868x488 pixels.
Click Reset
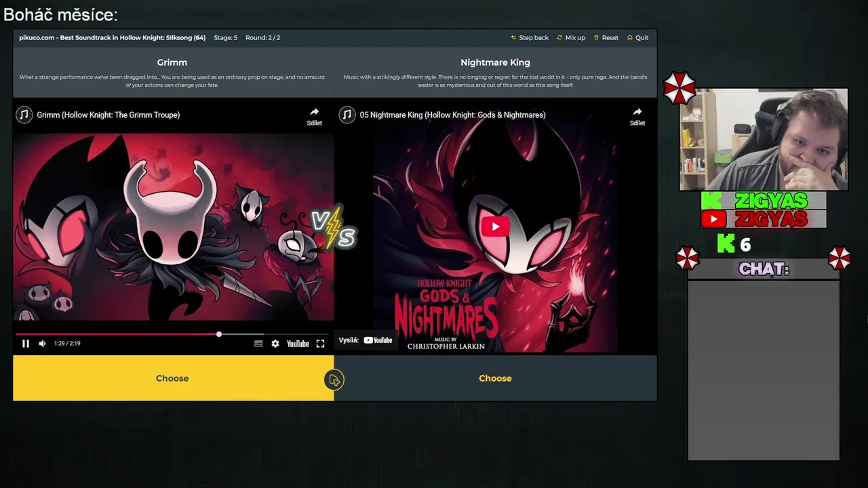606,38
